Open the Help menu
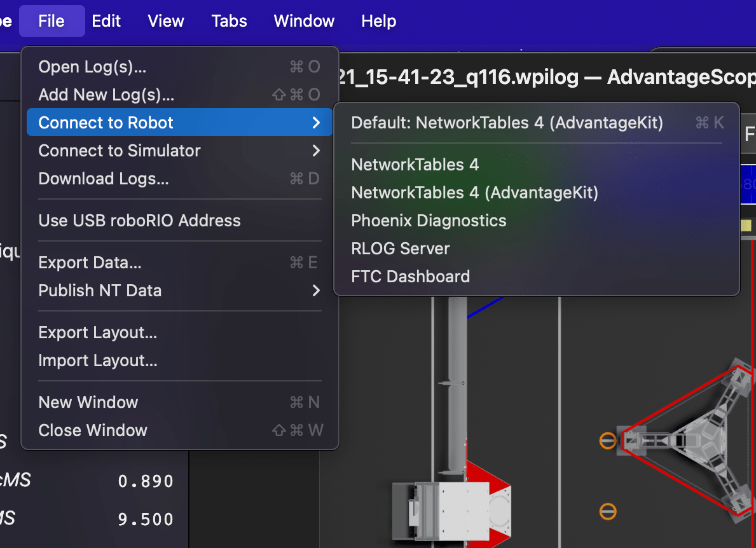756x548 pixels. click(x=379, y=21)
